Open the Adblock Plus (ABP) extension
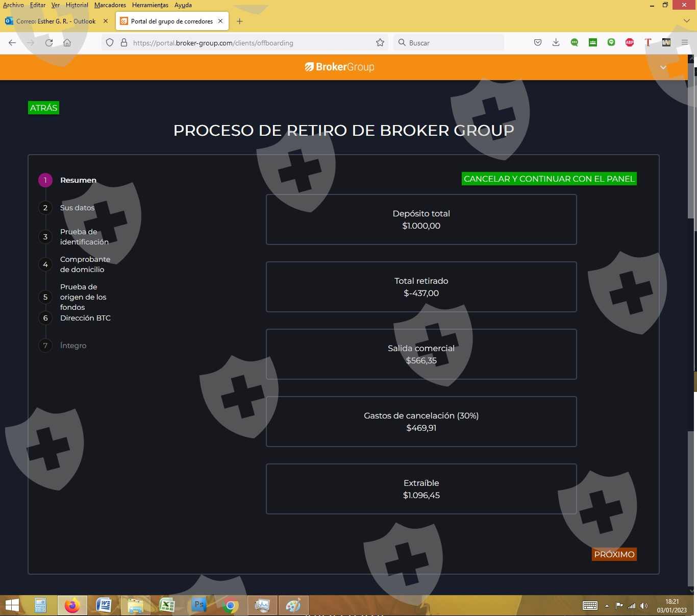This screenshot has width=697, height=616. coord(630,43)
